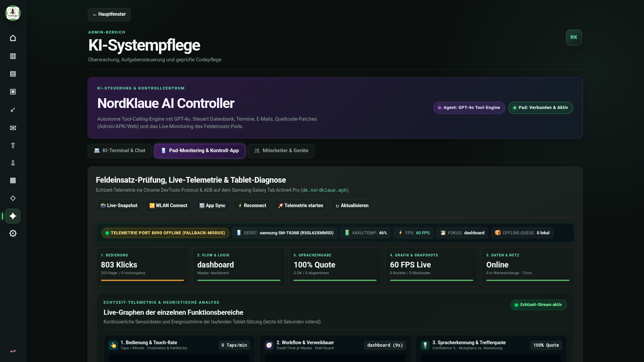Click the WLAN Connect button
The image size is (644, 362).
click(168, 206)
